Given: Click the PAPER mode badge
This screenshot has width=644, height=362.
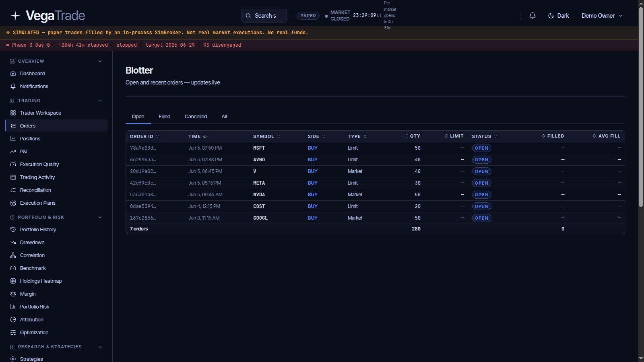Looking at the screenshot, I should [308, 16].
